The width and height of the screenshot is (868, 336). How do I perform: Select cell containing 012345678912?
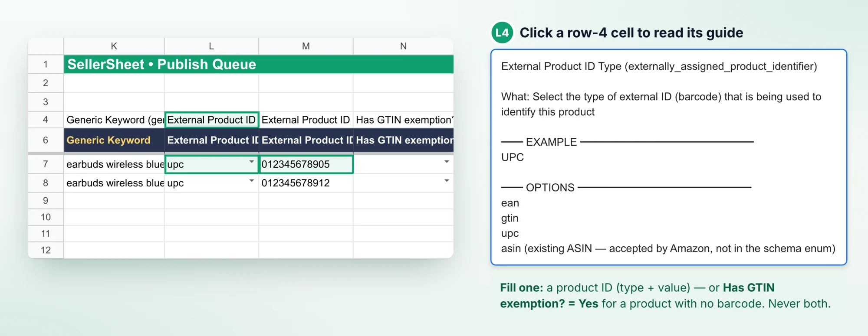pyautogui.click(x=306, y=183)
